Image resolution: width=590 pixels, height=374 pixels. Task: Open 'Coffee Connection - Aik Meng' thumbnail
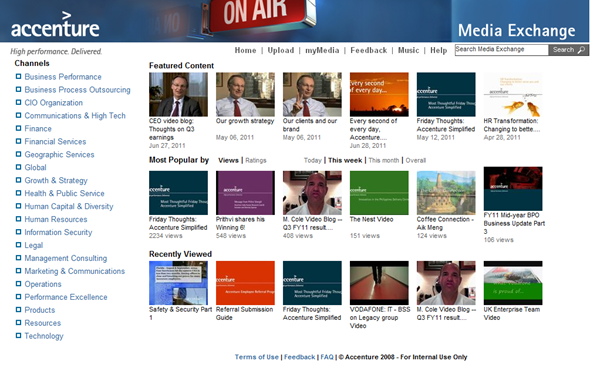(446, 193)
